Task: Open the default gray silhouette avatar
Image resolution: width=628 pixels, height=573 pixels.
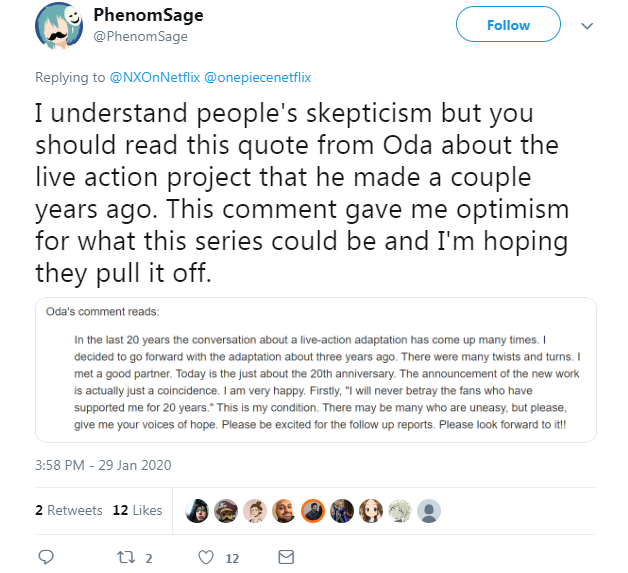Action: click(x=429, y=511)
